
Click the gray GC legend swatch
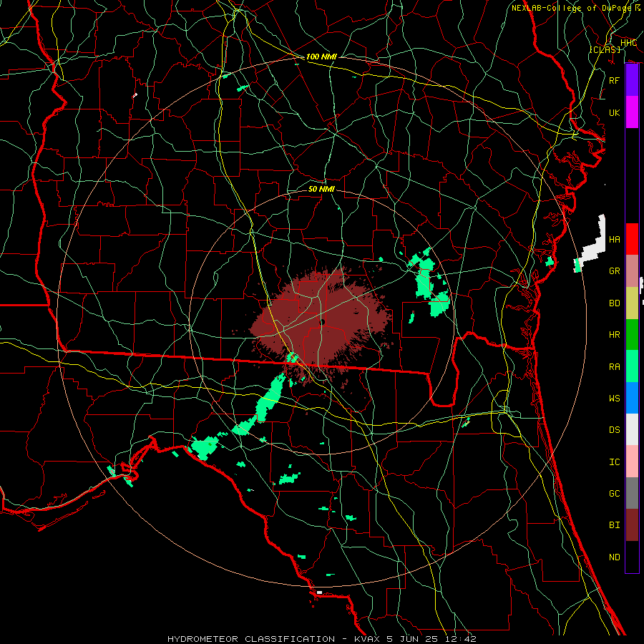pos(632,493)
